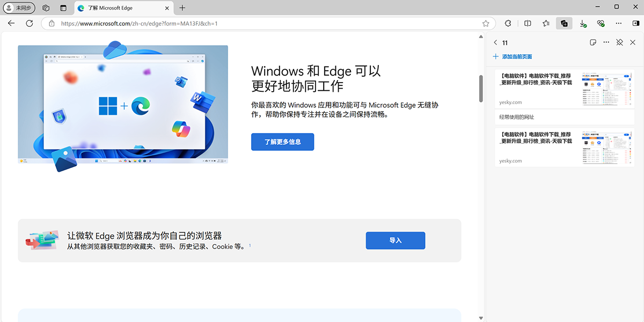The width and height of the screenshot is (644, 322).
Task: Open Browser Essentials heart icon
Action: (x=601, y=23)
